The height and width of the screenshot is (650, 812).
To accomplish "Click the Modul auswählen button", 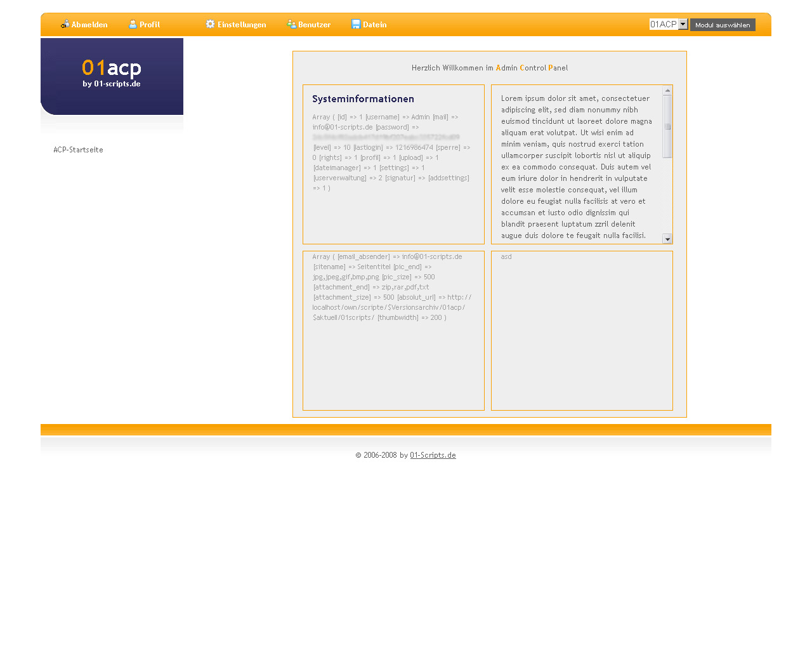I will (723, 25).
